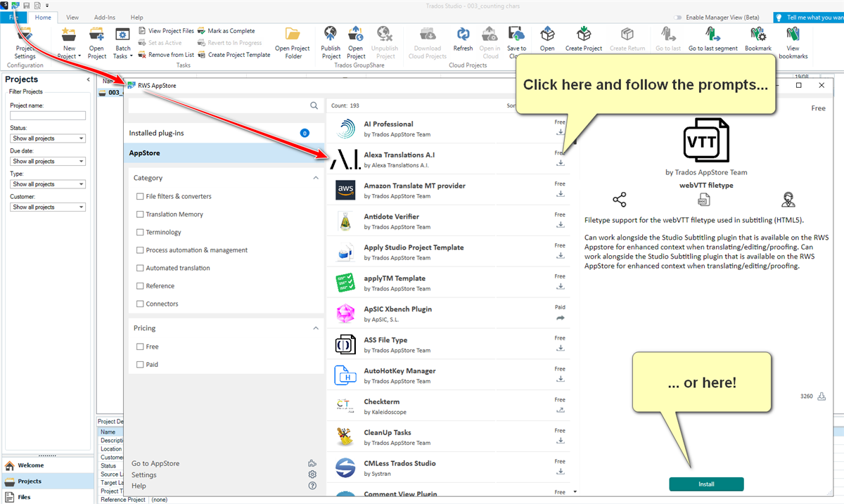
Task: Switch to the Help ribbon tab
Action: pos(136,18)
